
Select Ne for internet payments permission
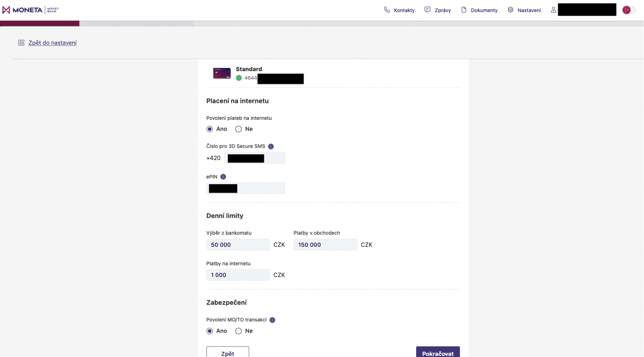(239, 129)
